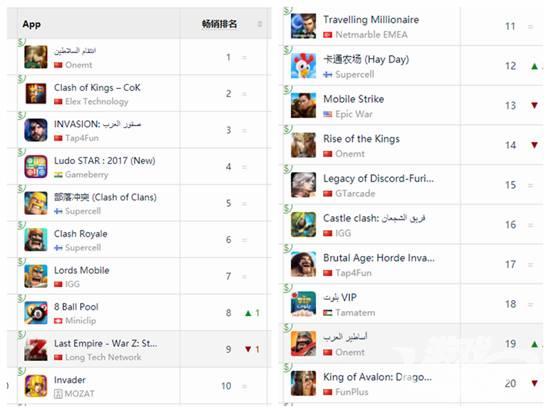Click the Ludo STAR game icon
This screenshot has width=550, height=413.
coord(36,167)
